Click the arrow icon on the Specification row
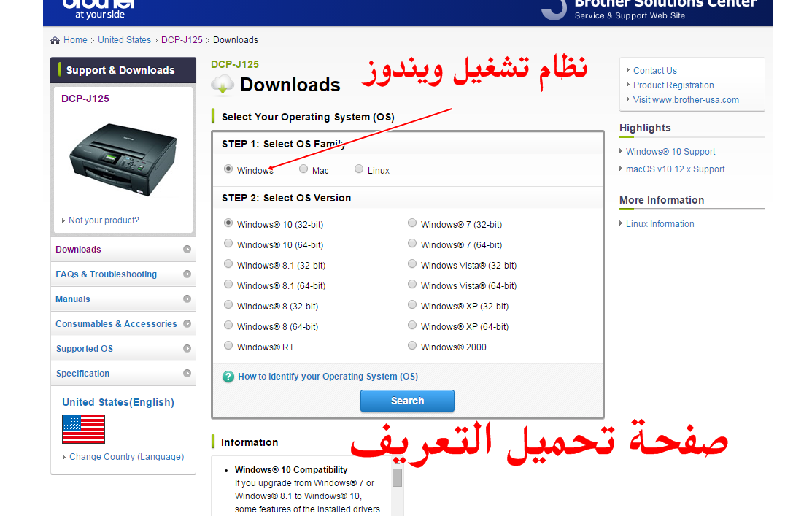Image resolution: width=812 pixels, height=516 pixels. click(187, 374)
